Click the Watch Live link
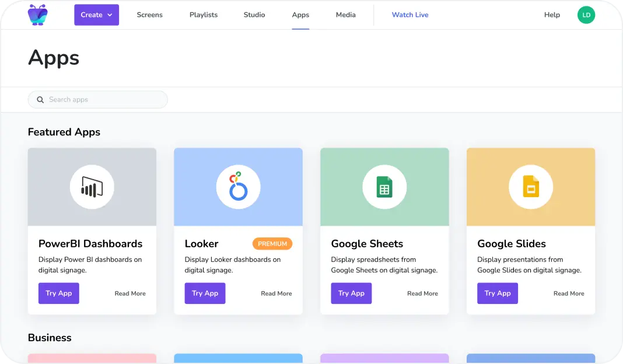623x364 pixels. 410,15
